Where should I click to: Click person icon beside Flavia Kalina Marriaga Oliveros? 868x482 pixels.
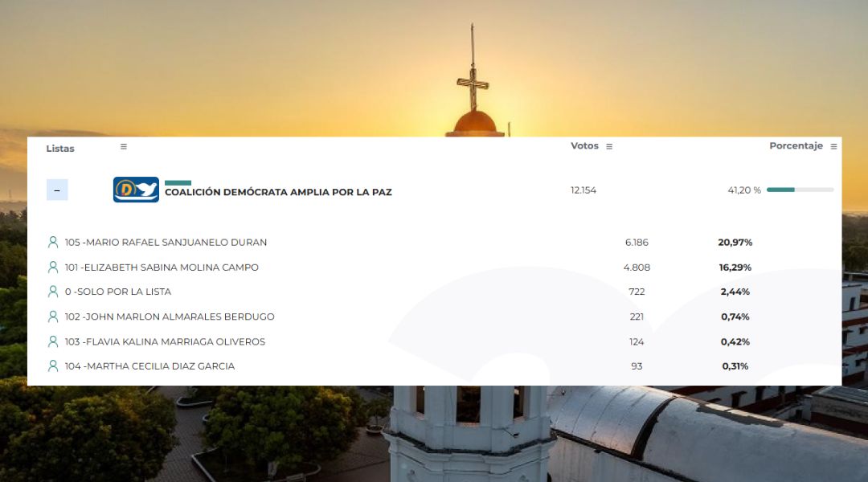53,341
